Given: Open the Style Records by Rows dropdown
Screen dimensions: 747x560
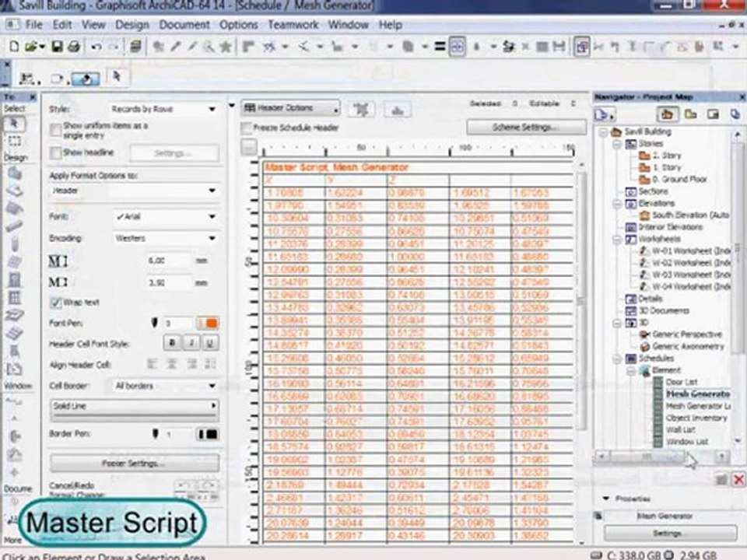Looking at the screenshot, I should [x=163, y=109].
